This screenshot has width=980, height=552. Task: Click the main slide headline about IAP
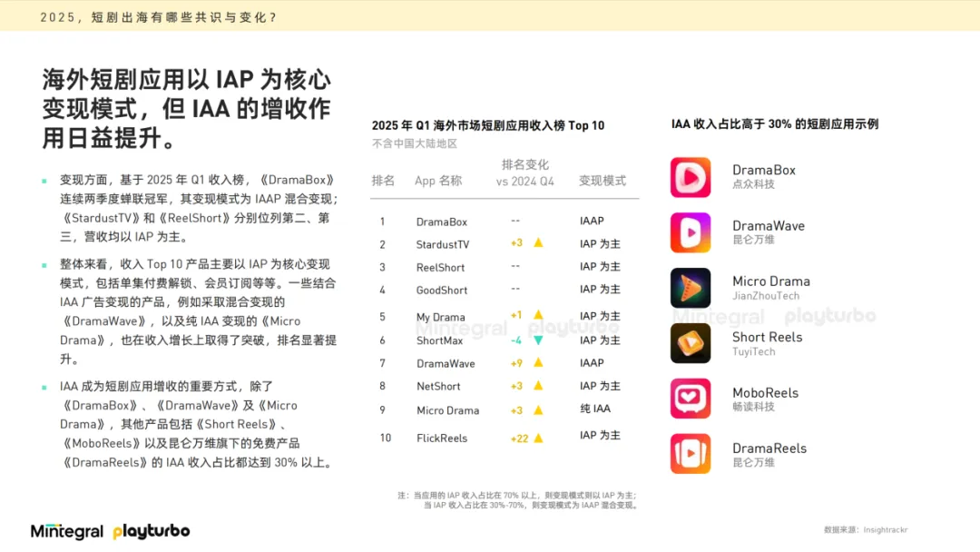click(186, 109)
